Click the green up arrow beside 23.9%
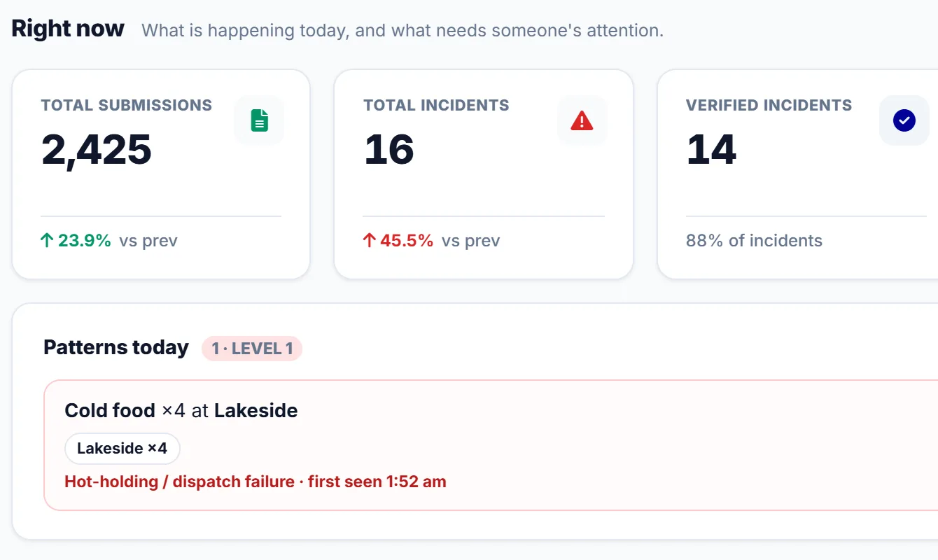 point(47,241)
